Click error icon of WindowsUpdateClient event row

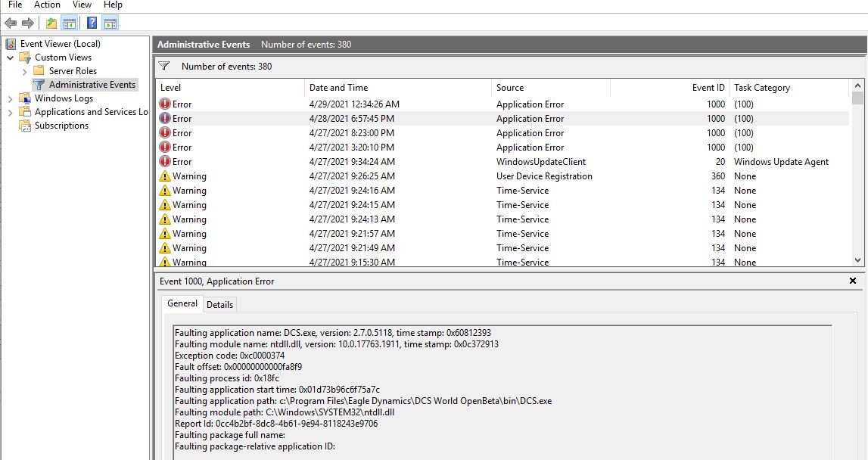point(165,162)
